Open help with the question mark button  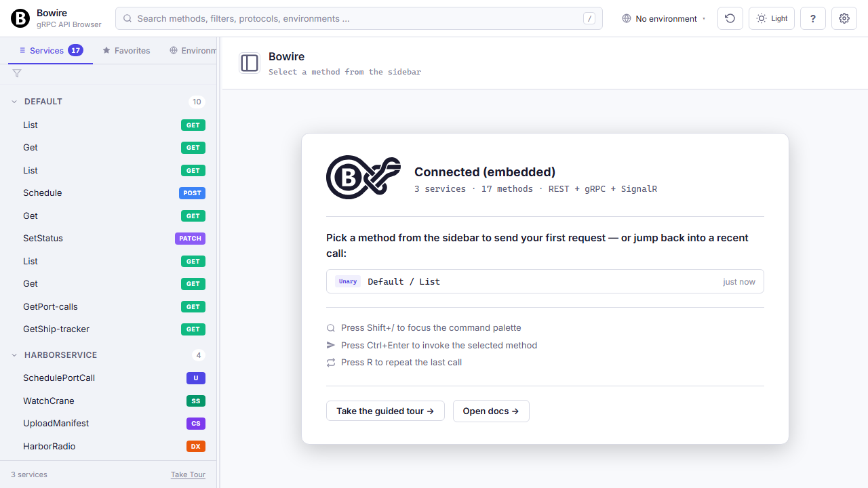[813, 18]
